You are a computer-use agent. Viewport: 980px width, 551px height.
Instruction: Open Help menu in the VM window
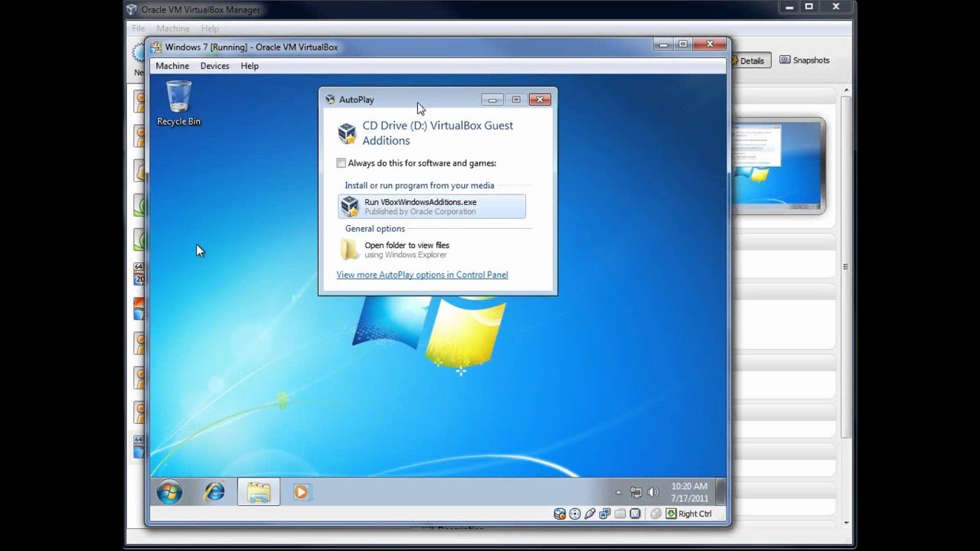(x=250, y=66)
